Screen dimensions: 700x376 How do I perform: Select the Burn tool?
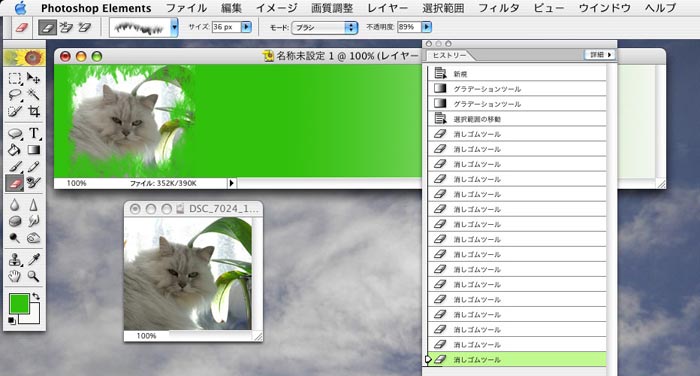[33, 238]
